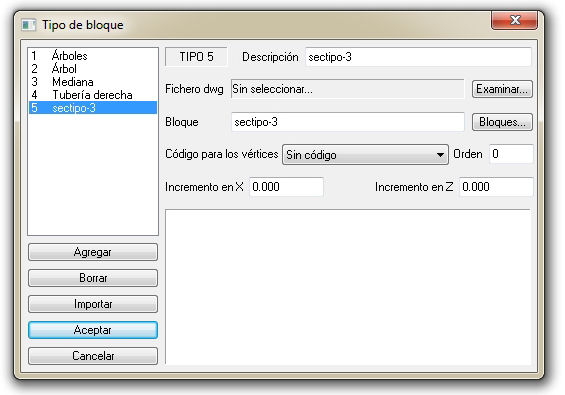Open the Código para los vértices dropdown

(365, 155)
